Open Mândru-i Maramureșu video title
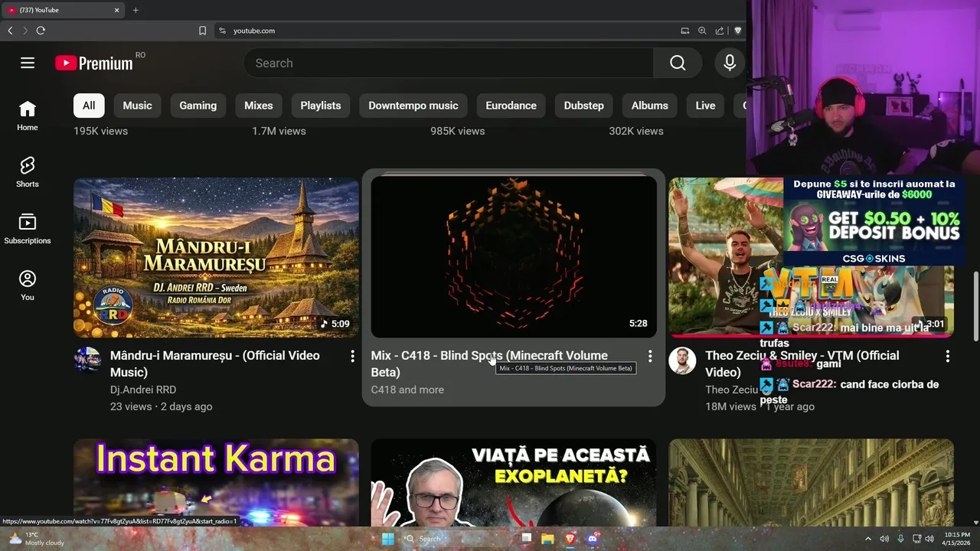980x551 pixels. tap(215, 364)
